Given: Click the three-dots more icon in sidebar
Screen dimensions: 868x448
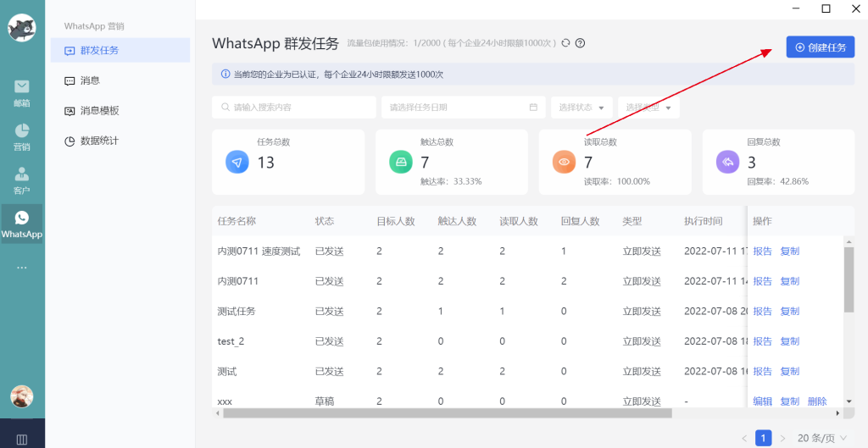Looking at the screenshot, I should coord(21,268).
